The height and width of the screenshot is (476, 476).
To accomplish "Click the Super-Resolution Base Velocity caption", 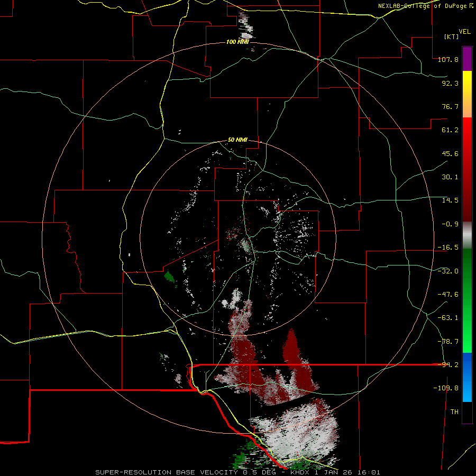I will (237, 472).
